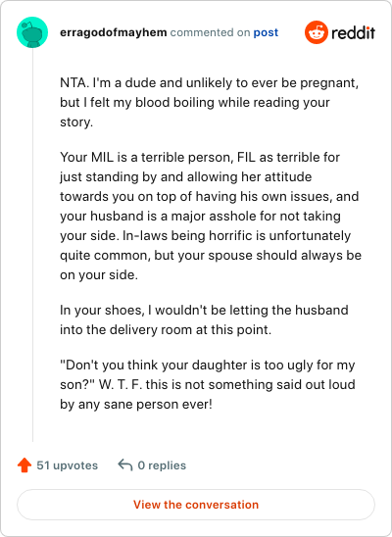Click the erragodofmayhem teal avatar icon
Screen dimensions: 392x537
pyautogui.click(x=32, y=32)
